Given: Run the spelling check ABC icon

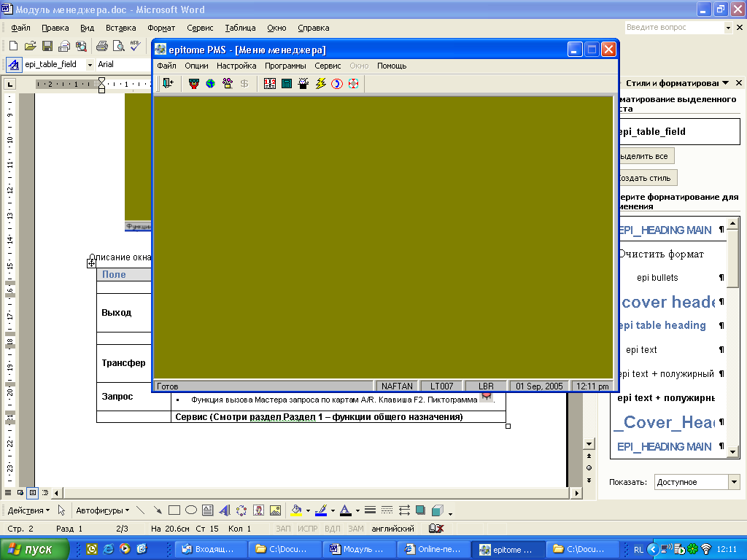Looking at the screenshot, I should 135,46.
